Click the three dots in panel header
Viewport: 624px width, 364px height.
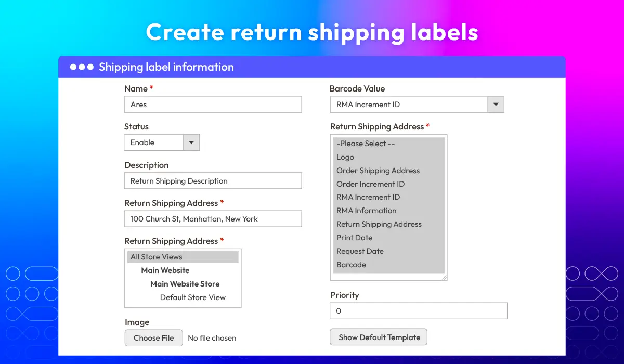click(82, 67)
